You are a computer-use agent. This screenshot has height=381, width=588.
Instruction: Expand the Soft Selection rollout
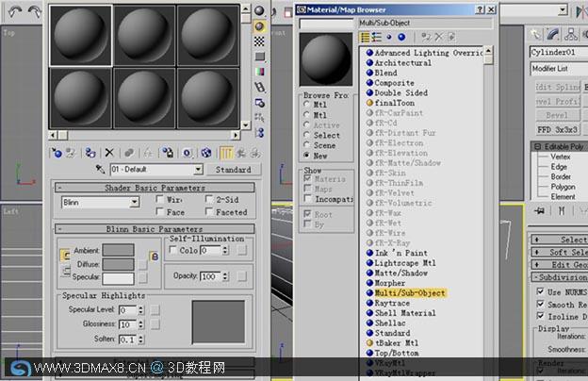pyautogui.click(x=559, y=252)
